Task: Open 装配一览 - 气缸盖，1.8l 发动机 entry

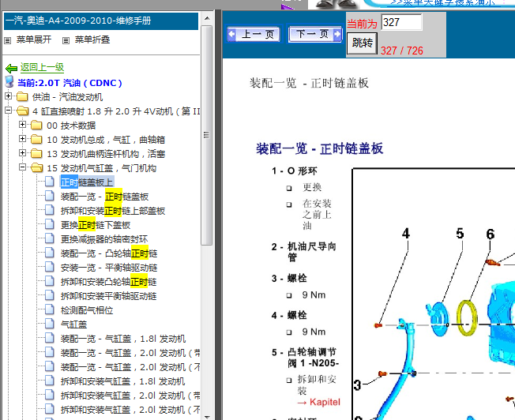Action: click(x=123, y=339)
